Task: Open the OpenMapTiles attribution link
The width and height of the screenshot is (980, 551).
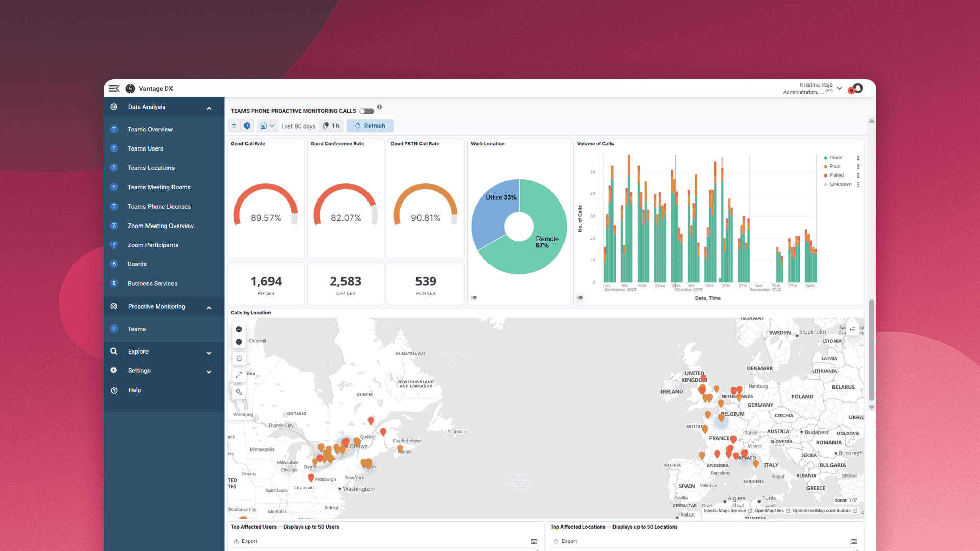Action: click(772, 511)
